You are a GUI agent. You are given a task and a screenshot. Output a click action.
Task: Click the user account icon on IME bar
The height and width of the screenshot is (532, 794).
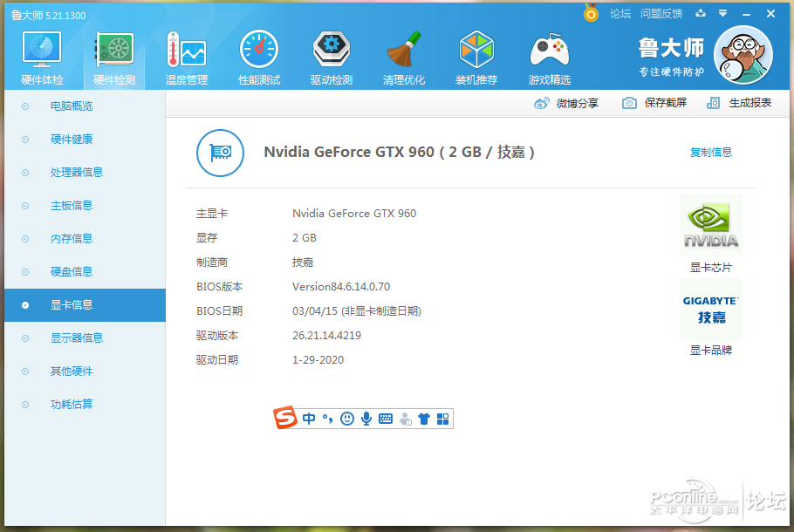405,419
